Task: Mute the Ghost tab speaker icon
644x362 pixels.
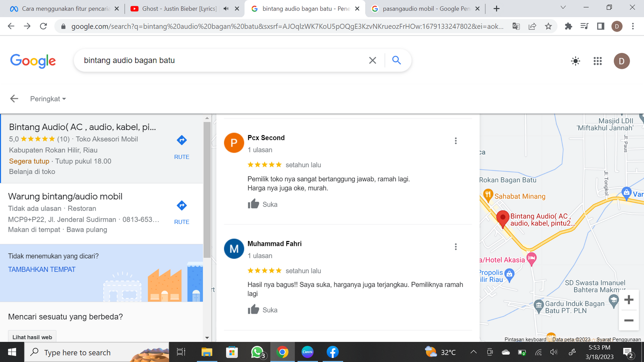Action: point(226,9)
